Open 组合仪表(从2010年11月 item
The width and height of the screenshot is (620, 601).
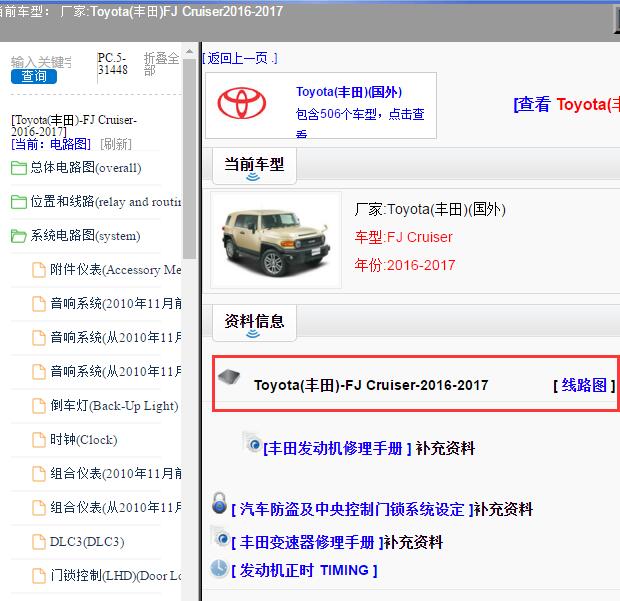pos(115,508)
